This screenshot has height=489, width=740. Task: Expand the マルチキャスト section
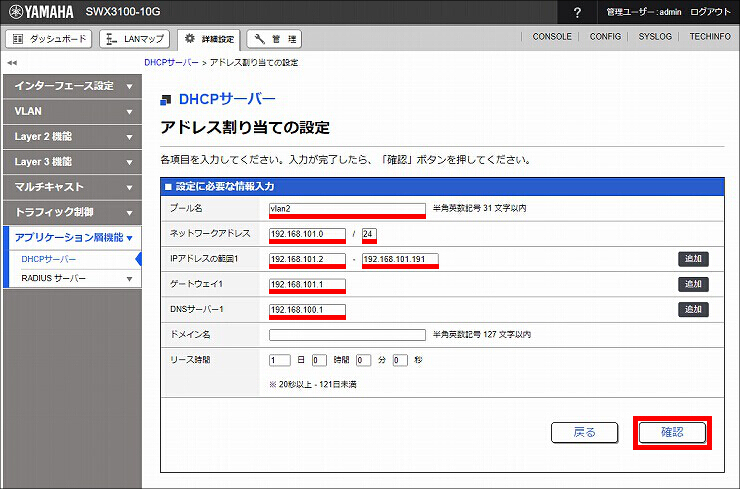[x=72, y=187]
